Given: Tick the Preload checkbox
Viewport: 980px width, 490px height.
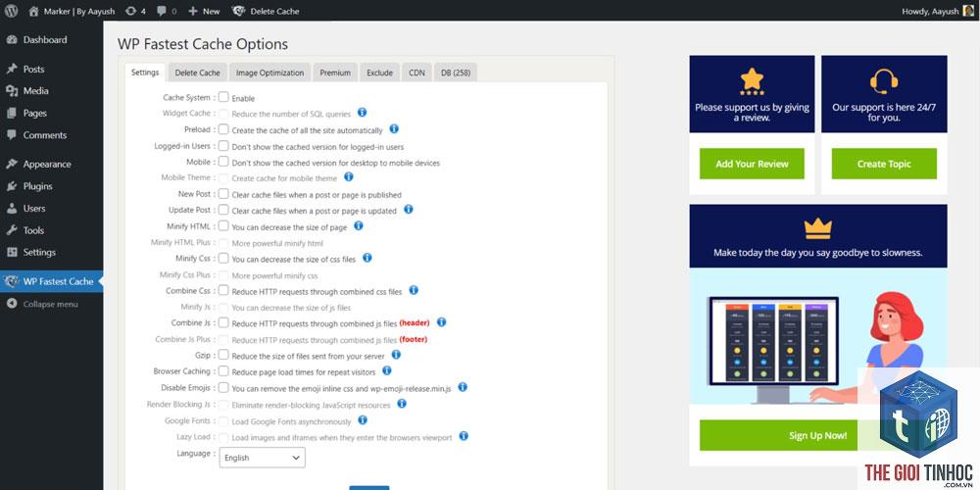Looking at the screenshot, I should coord(223,129).
